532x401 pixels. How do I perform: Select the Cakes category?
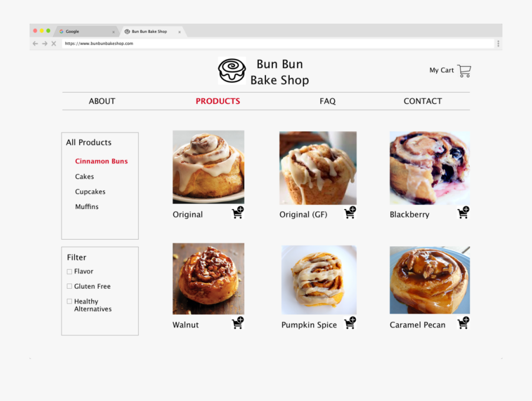85,177
